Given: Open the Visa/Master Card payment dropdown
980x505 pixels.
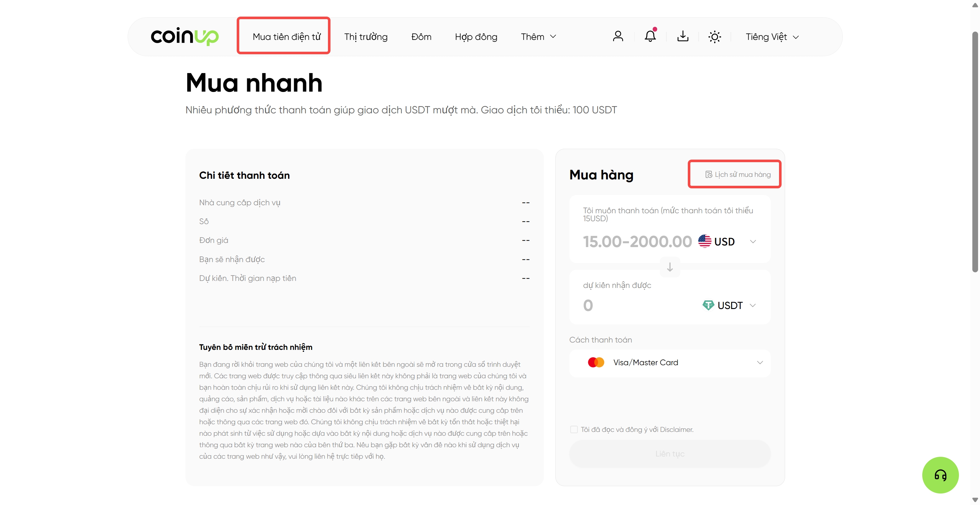Looking at the screenshot, I should pyautogui.click(x=670, y=363).
